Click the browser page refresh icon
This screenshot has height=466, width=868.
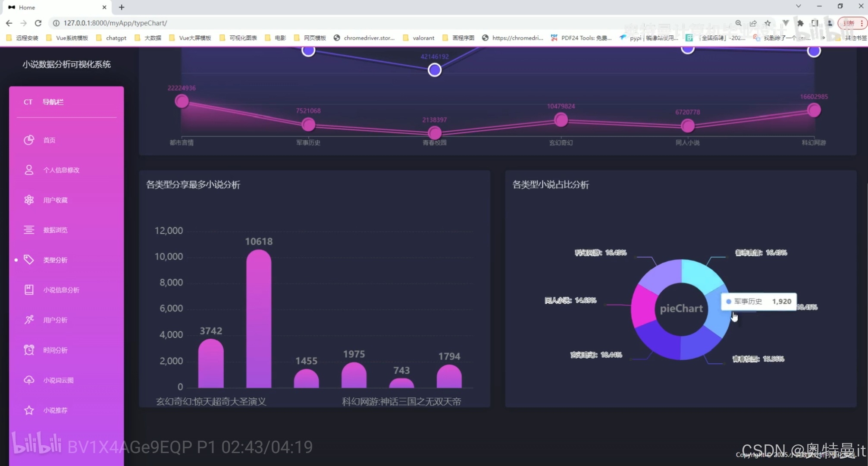[38, 23]
